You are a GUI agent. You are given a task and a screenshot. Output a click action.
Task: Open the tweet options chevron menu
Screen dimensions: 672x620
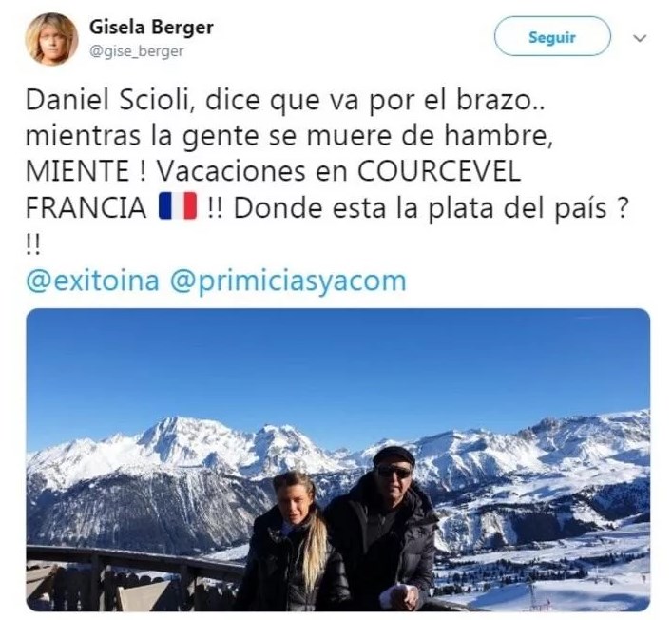click(x=640, y=38)
